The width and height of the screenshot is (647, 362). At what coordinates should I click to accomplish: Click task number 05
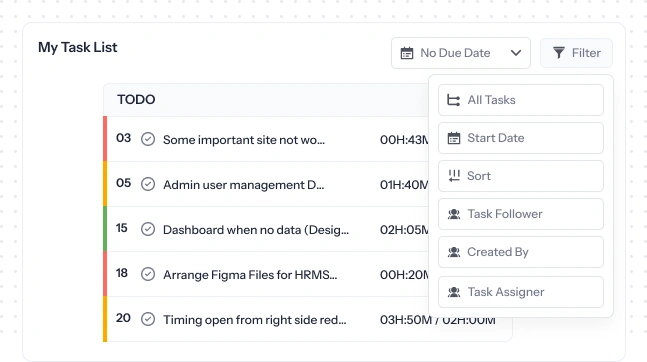pyautogui.click(x=123, y=183)
